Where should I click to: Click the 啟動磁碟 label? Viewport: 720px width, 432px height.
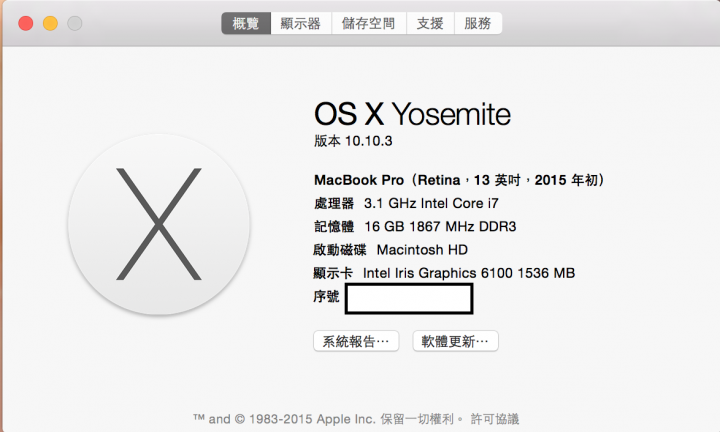pyautogui.click(x=340, y=250)
